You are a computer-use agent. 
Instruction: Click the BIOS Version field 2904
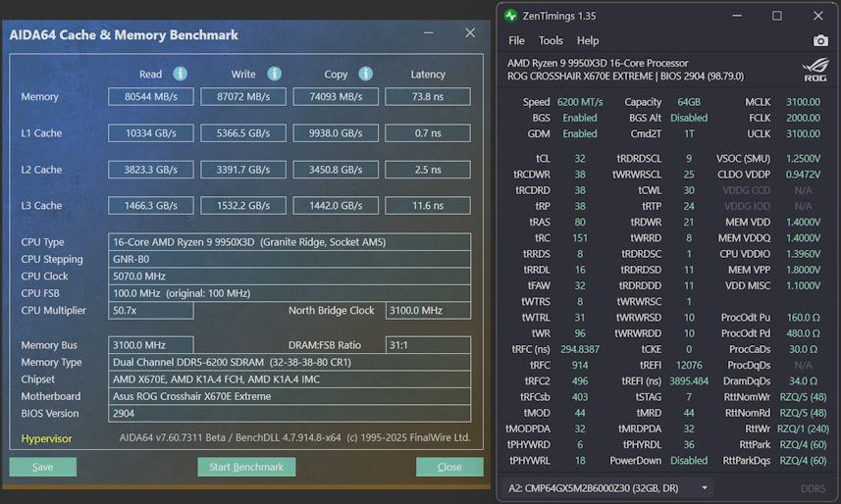(289, 414)
